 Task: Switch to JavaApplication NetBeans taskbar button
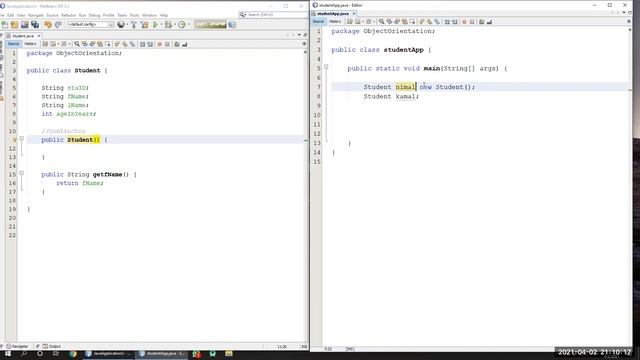108,354
